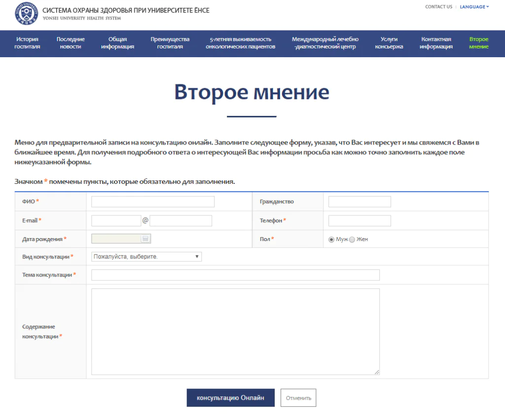Click the CONTACT US link
This screenshot has height=420, width=505.
[x=438, y=6]
